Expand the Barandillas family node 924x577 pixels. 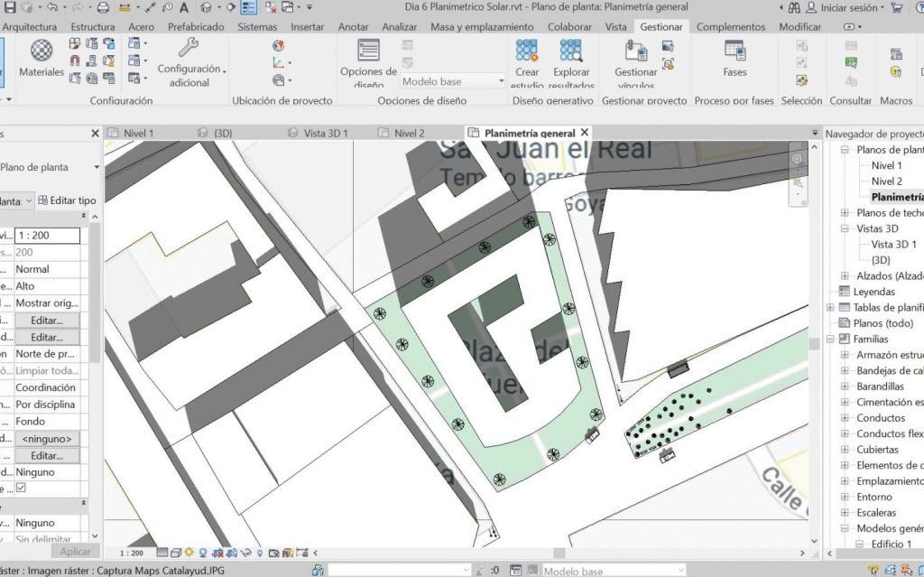pos(845,386)
